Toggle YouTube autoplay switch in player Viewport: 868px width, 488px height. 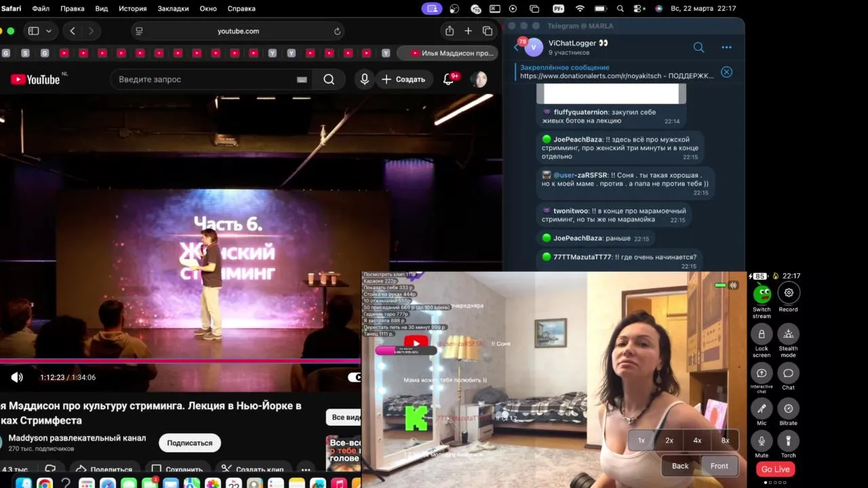click(354, 378)
